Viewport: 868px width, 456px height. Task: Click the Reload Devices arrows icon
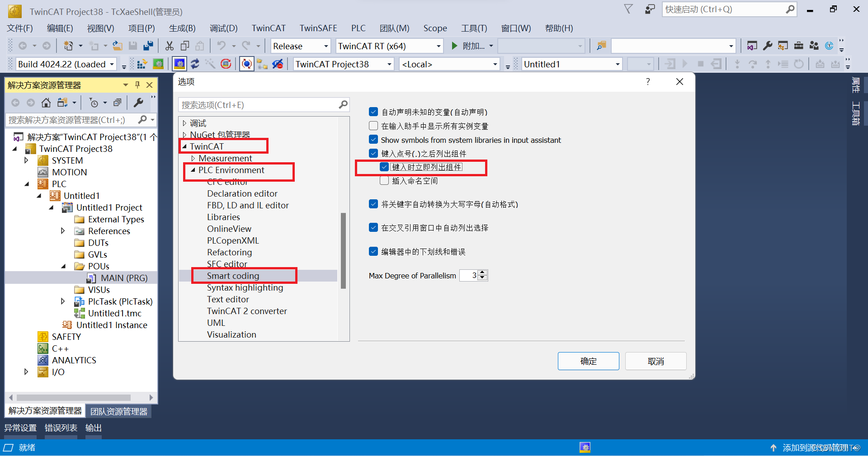point(195,64)
